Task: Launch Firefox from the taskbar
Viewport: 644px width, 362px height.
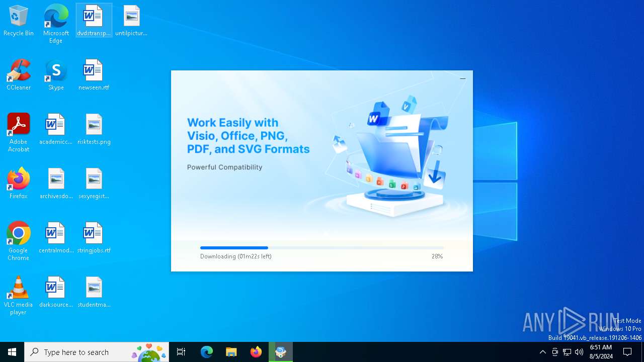Action: [x=256, y=352]
